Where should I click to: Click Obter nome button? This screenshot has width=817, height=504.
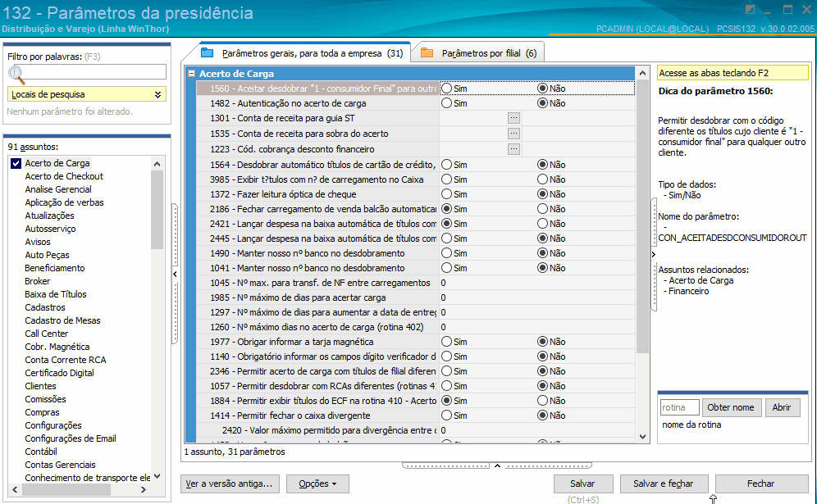coord(731,407)
